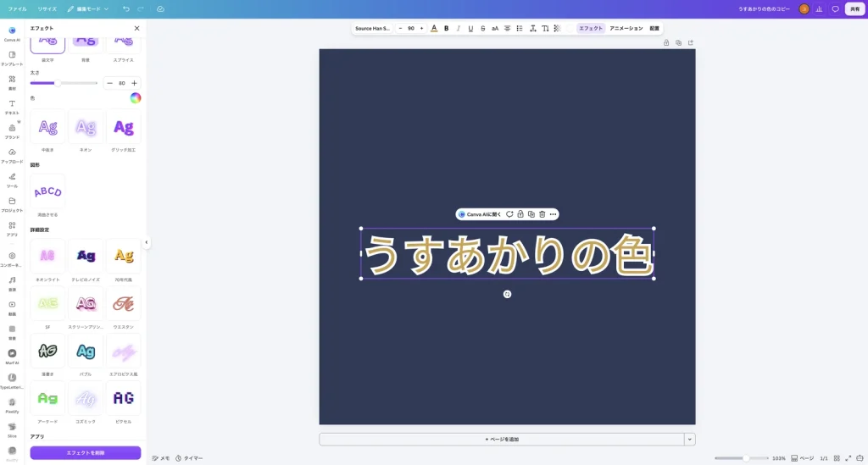
Task: Delete selected text using trash icon
Action: tap(542, 214)
